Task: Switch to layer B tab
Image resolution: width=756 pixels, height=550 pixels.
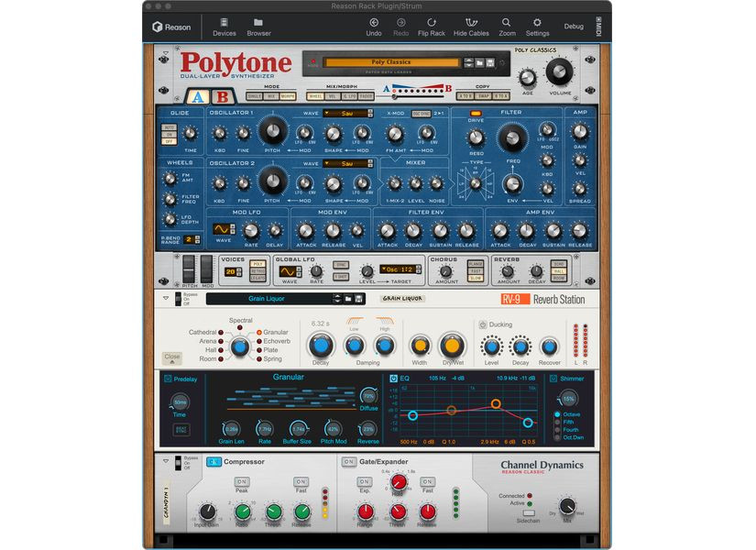Action: tap(223, 97)
